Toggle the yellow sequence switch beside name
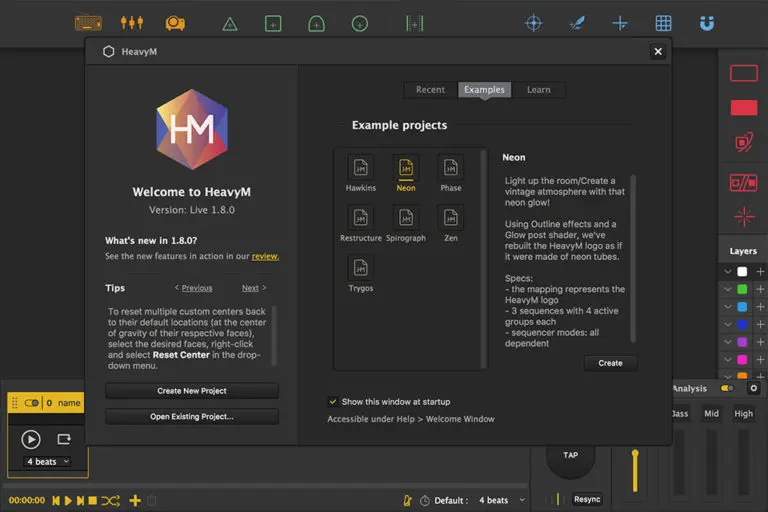 (32, 403)
